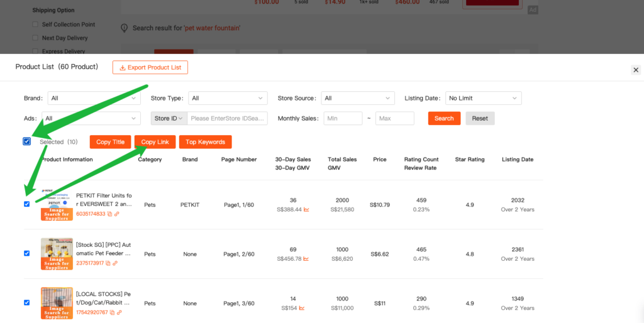The width and height of the screenshot is (644, 323).
Task: Uncheck the PETKIT Filter Units row
Action: tap(26, 204)
